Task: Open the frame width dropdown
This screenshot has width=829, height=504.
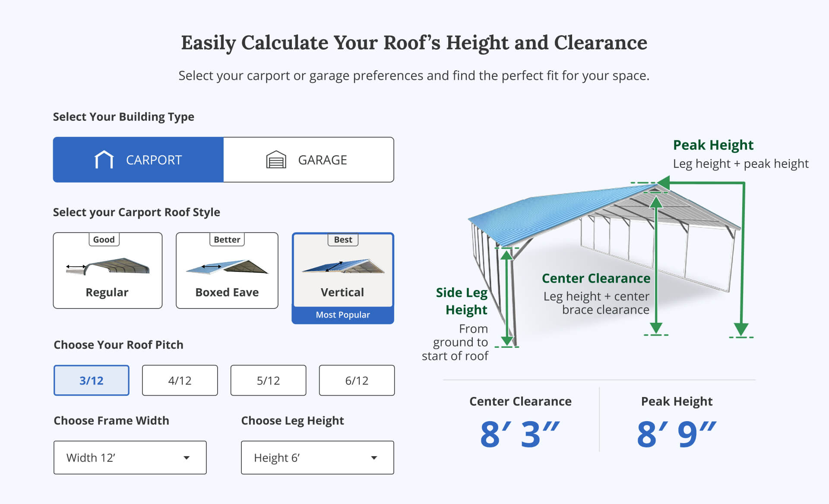Action: click(130, 457)
